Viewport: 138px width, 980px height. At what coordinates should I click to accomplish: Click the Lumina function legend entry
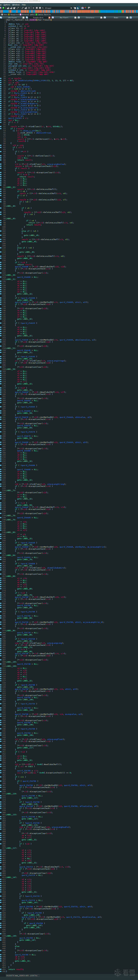click(44, 14)
